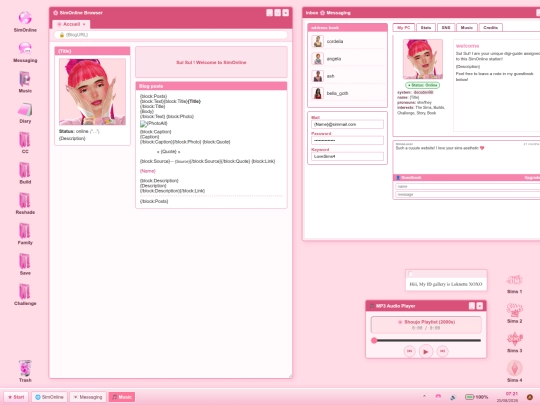Click the profile photo in browser sidebar
The height and width of the screenshot is (405, 540).
click(x=92, y=92)
